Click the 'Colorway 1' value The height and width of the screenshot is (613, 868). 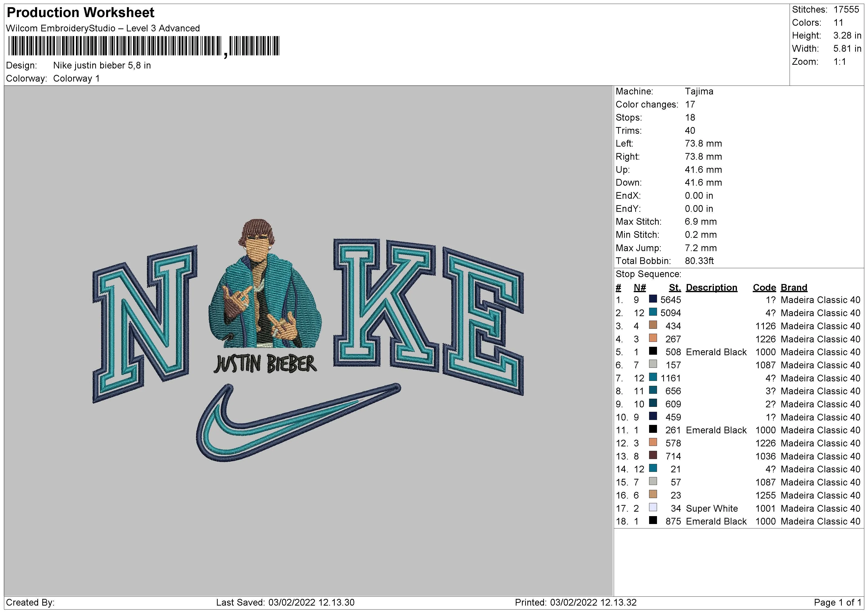(76, 79)
